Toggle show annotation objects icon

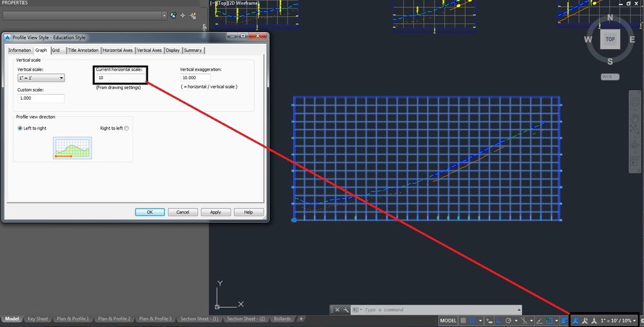576,321
